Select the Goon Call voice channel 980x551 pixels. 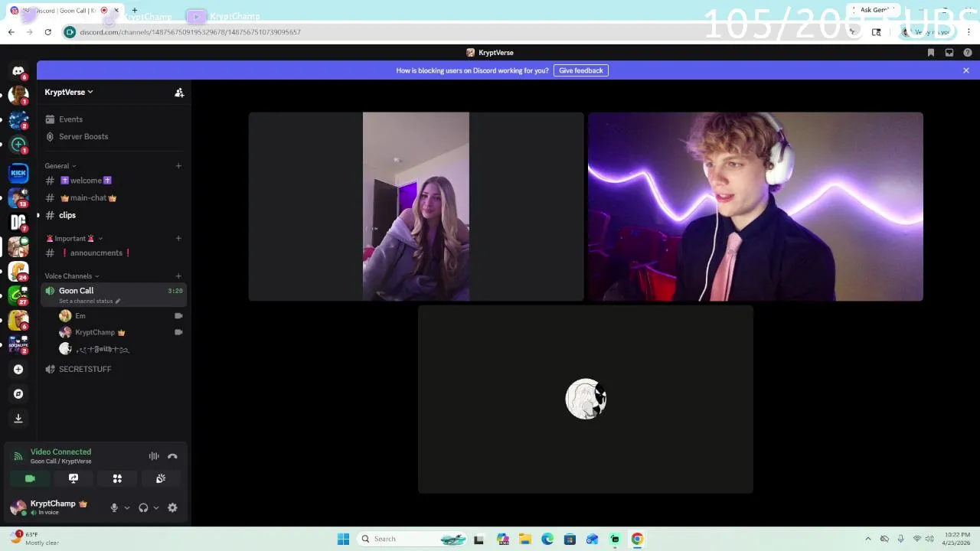point(113,295)
